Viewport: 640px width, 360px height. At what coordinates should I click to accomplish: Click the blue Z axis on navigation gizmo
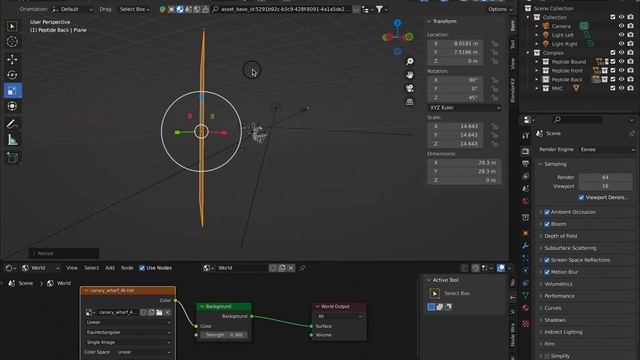[397, 23]
